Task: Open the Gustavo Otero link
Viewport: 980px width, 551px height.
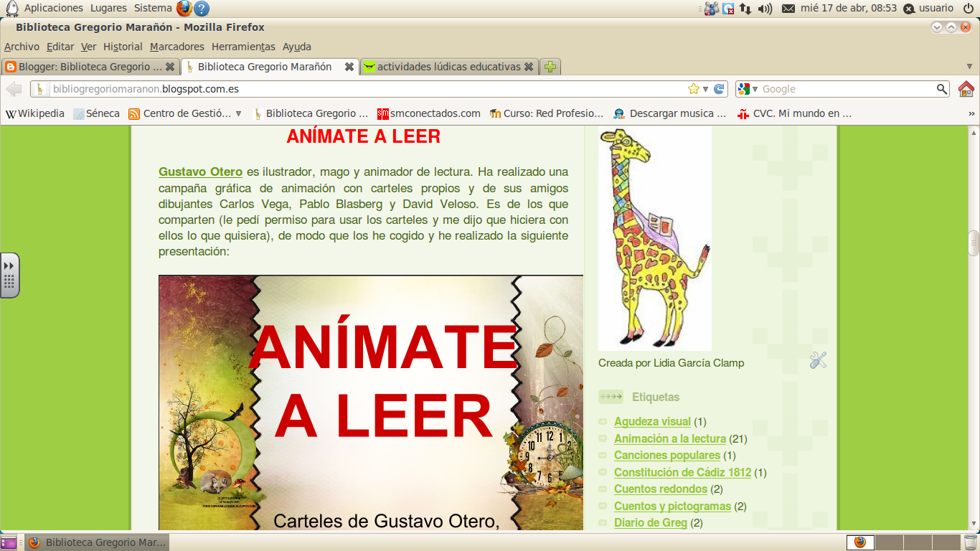Action: (200, 172)
